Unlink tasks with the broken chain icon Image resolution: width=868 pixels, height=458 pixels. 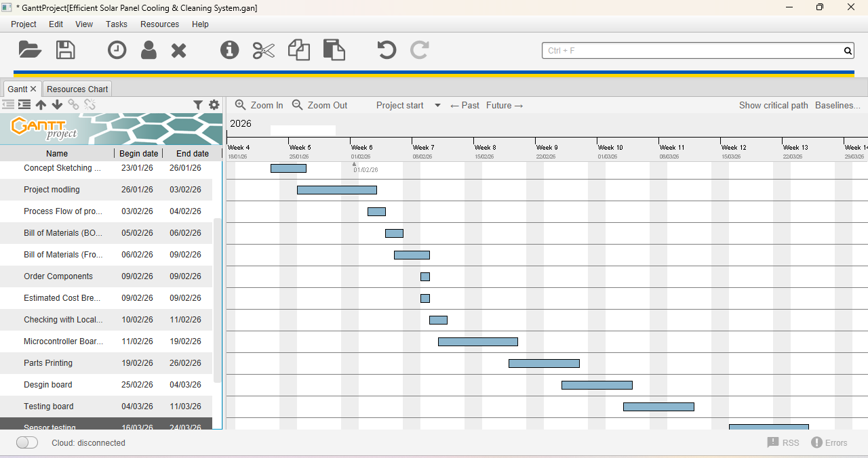[x=90, y=104]
